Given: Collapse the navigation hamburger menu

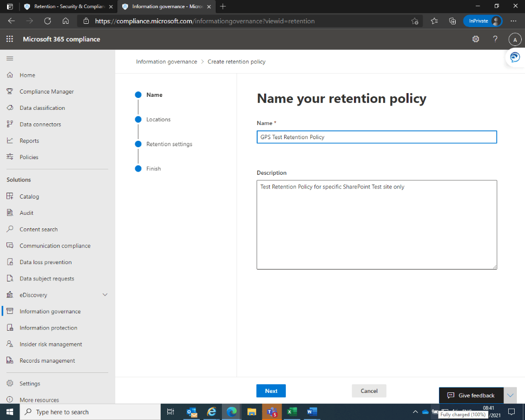Looking at the screenshot, I should (10, 58).
